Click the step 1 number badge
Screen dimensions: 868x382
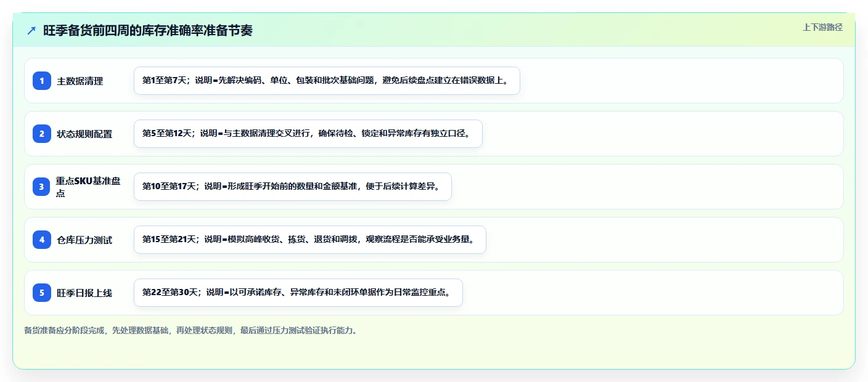pyautogui.click(x=42, y=81)
